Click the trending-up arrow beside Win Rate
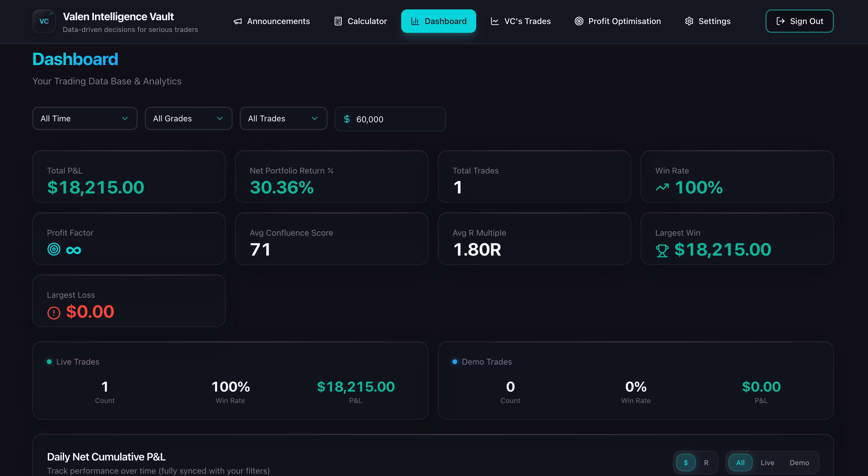 [662, 187]
